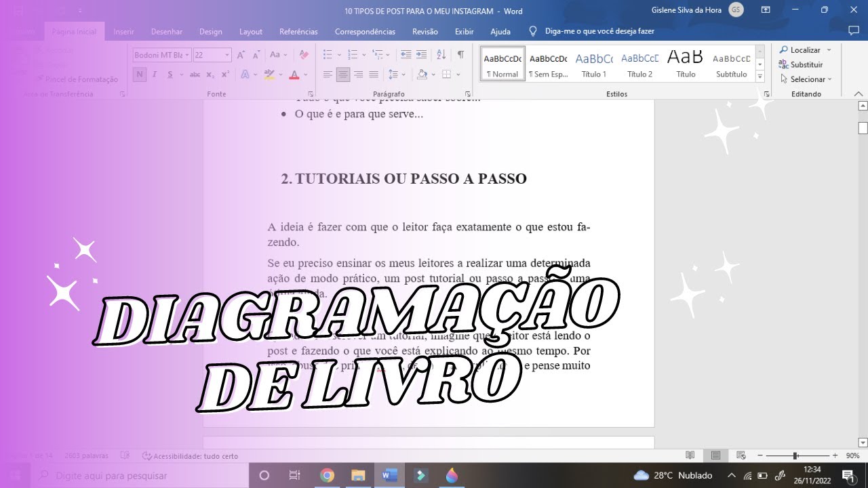Viewport: 868px width, 488px height.
Task: Apply bulleted list
Action: pyautogui.click(x=328, y=55)
